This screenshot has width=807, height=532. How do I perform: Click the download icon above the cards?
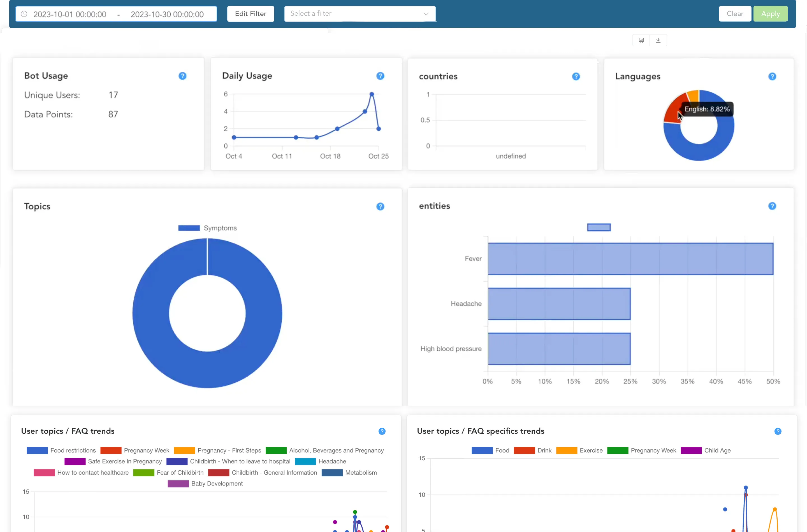[x=658, y=40]
